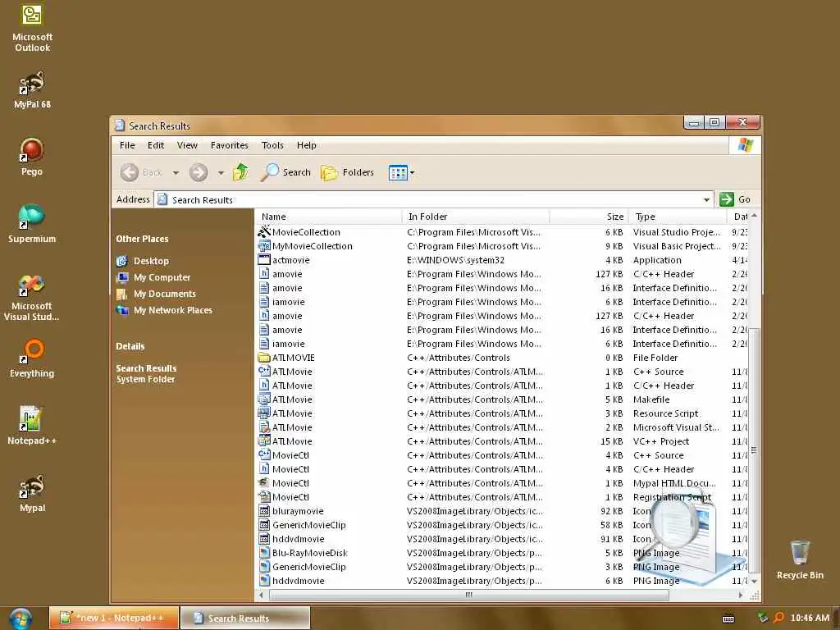Select hddvdmovie Icon file row
The image size is (840, 630).
[x=503, y=538]
